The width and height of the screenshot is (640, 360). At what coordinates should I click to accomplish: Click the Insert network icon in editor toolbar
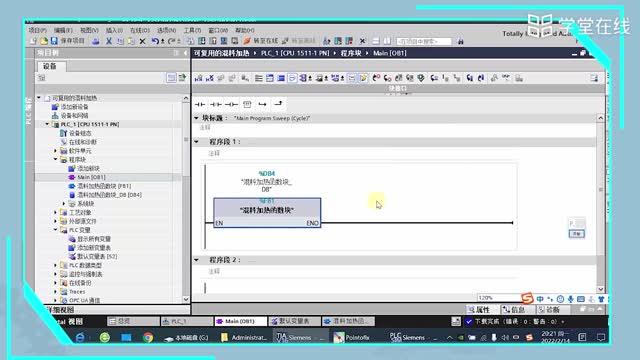point(199,78)
